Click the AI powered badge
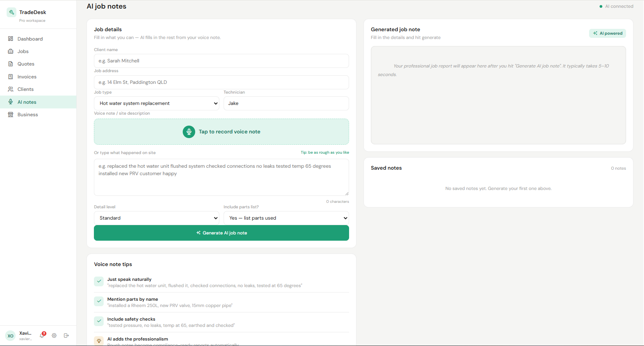This screenshot has width=644, height=346. click(607, 33)
